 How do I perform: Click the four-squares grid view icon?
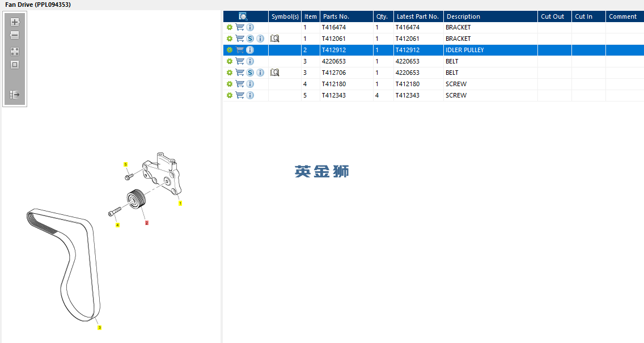tap(15, 52)
